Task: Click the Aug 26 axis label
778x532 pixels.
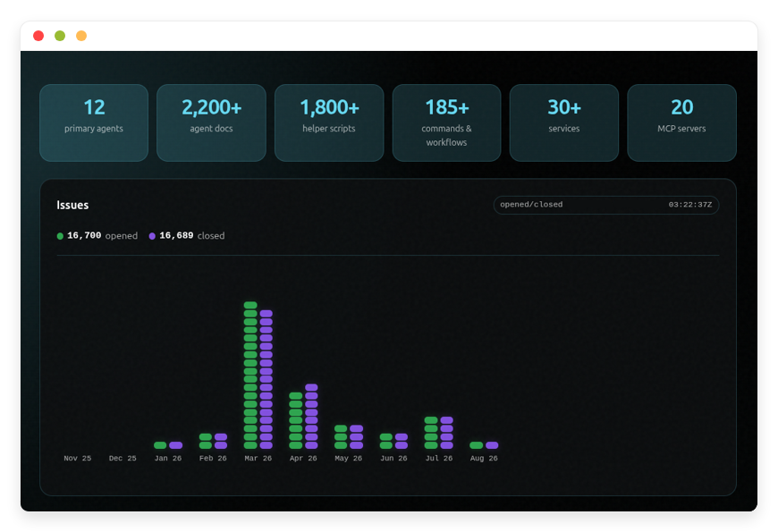Action: [484, 458]
